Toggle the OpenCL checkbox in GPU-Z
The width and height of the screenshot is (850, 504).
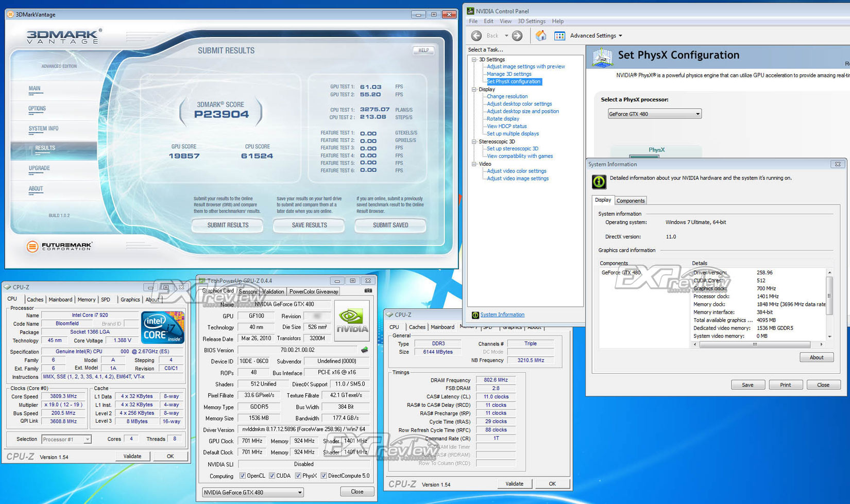[x=243, y=476]
